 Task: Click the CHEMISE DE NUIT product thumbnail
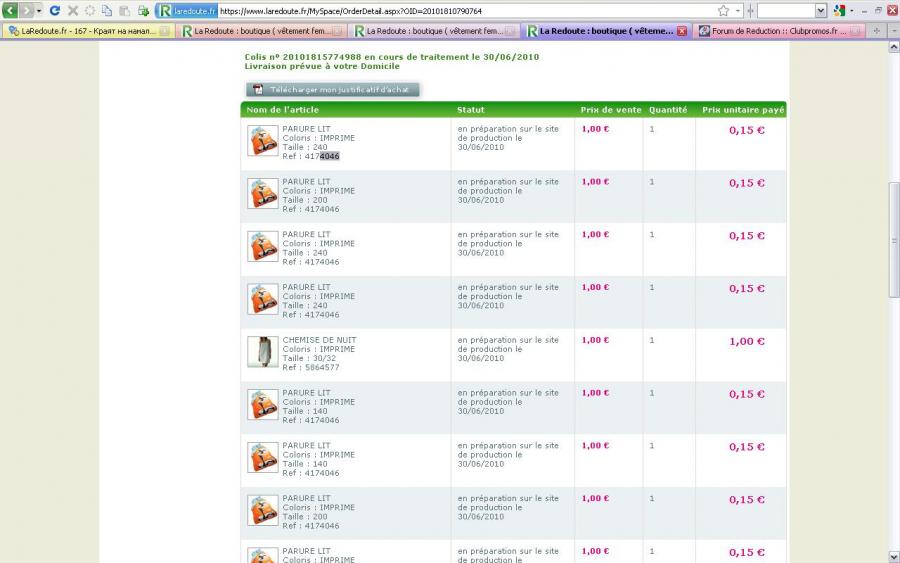click(x=262, y=351)
